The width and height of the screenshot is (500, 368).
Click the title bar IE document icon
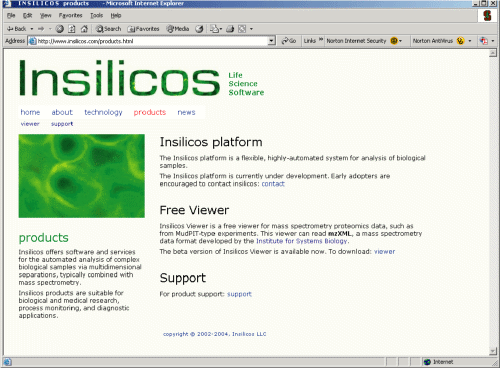coord(7,3)
